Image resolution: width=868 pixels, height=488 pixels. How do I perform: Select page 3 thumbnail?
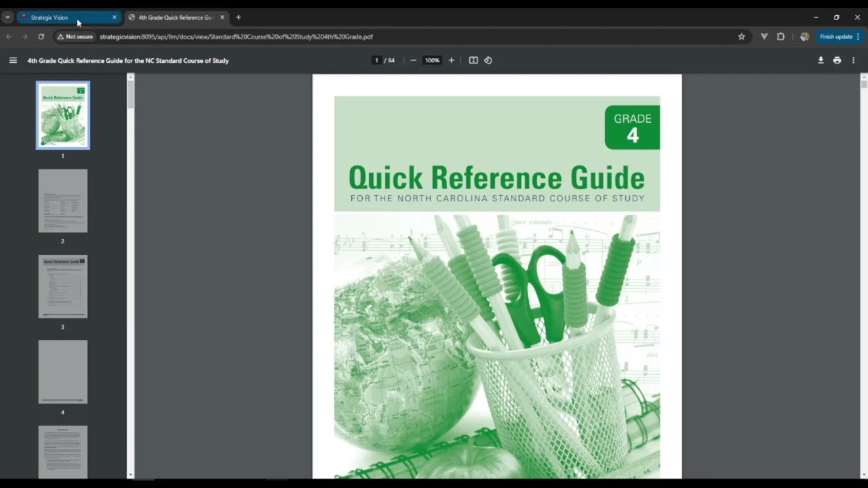click(63, 286)
